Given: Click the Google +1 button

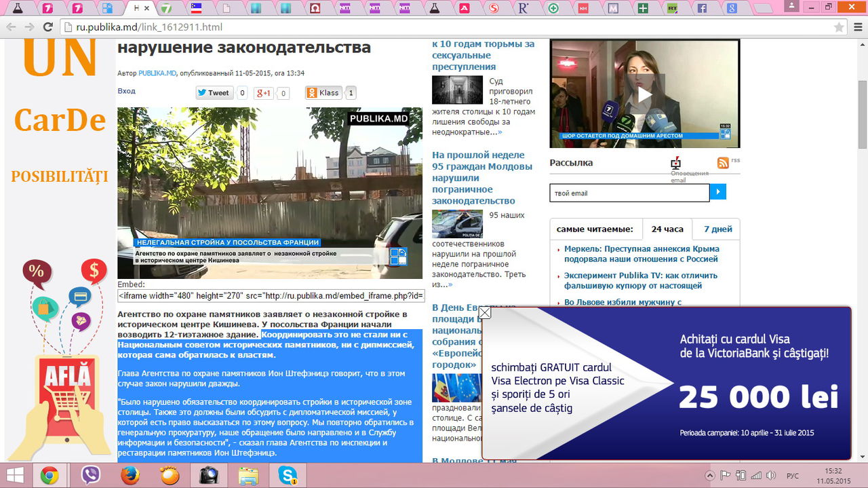Looking at the screenshot, I should pyautogui.click(x=264, y=93).
